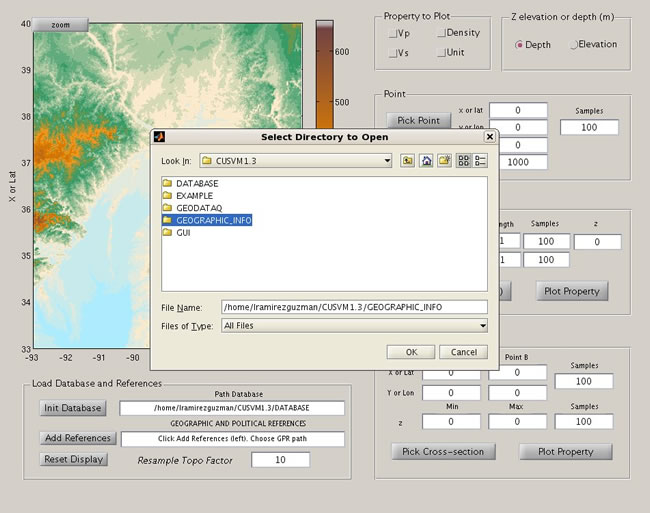Click Plot Property in cross-section panel
The image size is (650, 513).
[565, 451]
